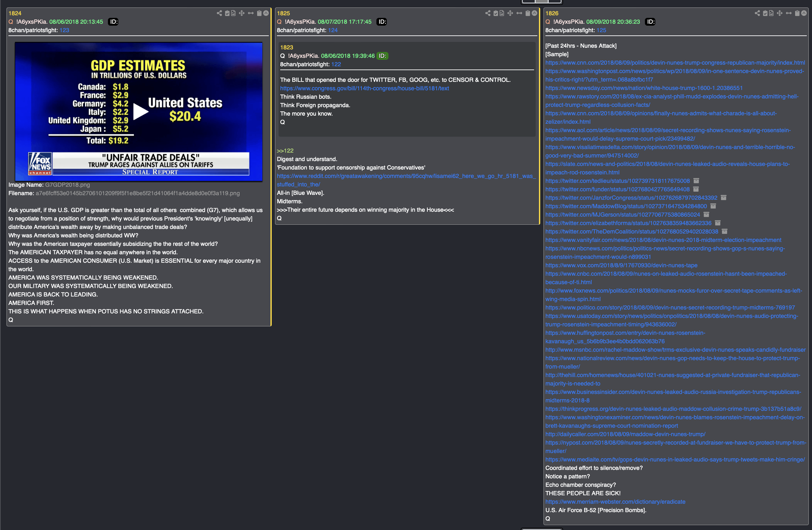Click the share icon on post 1824
812x530 pixels.
click(x=219, y=13)
